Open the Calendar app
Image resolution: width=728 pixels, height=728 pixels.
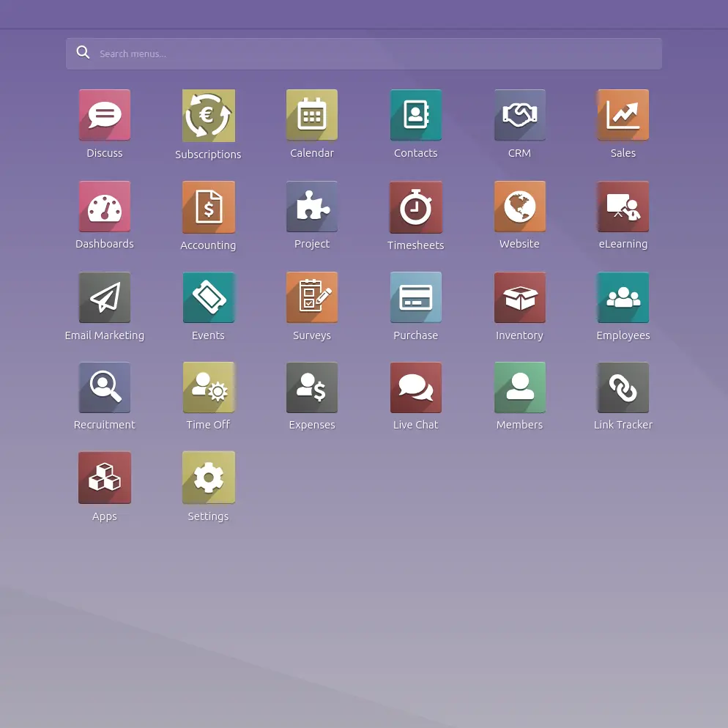point(312,115)
